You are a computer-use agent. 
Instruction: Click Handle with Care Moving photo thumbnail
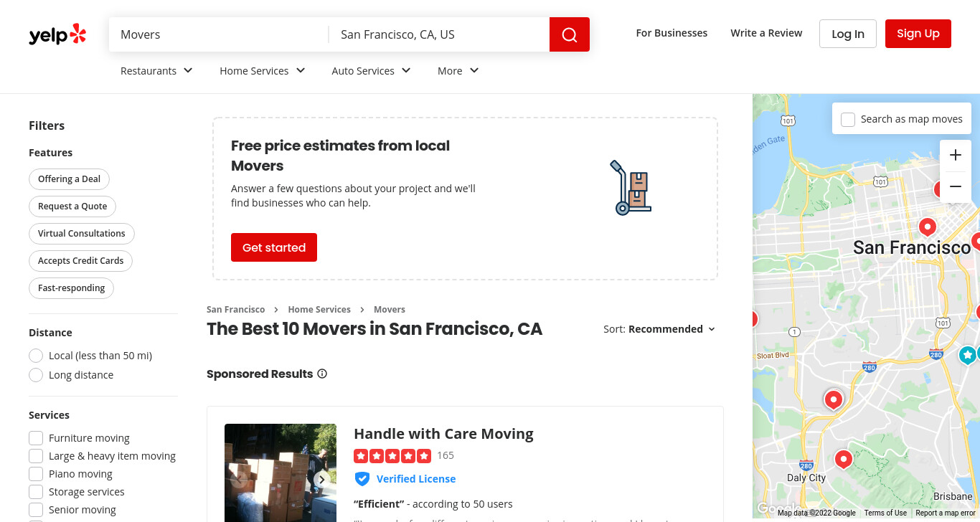[x=281, y=473]
